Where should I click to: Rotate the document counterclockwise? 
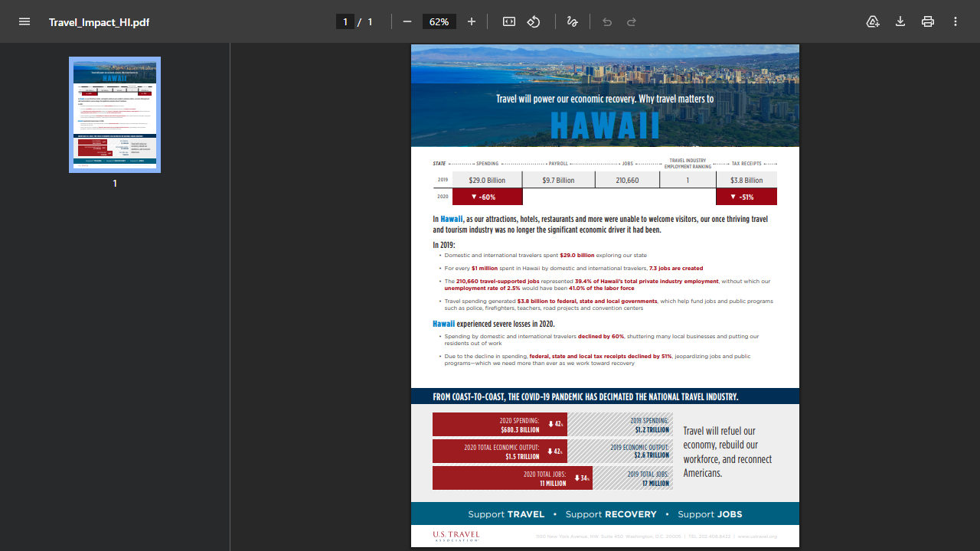534,21
